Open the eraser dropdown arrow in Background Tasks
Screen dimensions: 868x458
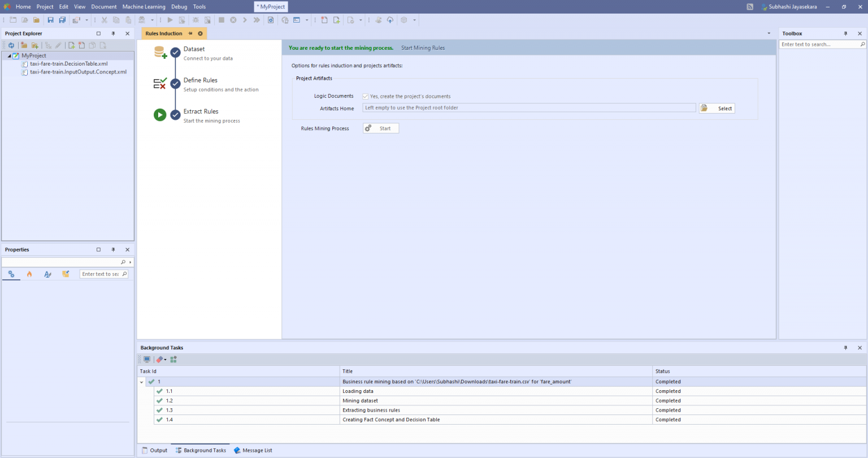tap(165, 360)
